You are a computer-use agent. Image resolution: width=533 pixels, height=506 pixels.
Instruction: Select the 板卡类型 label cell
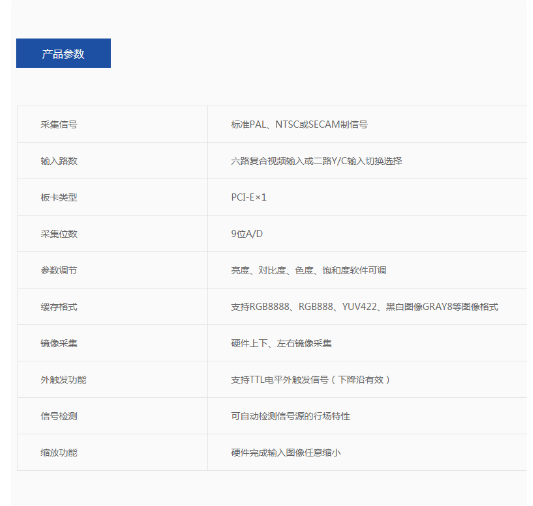click(59, 197)
